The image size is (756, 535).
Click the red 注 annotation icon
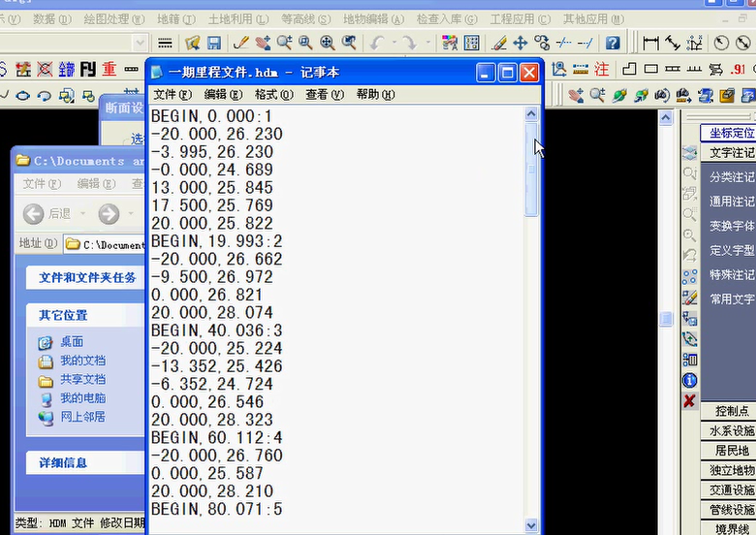601,69
